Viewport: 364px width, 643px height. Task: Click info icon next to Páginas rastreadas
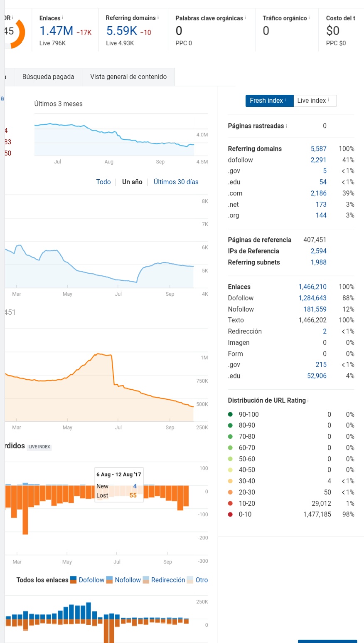tap(286, 126)
